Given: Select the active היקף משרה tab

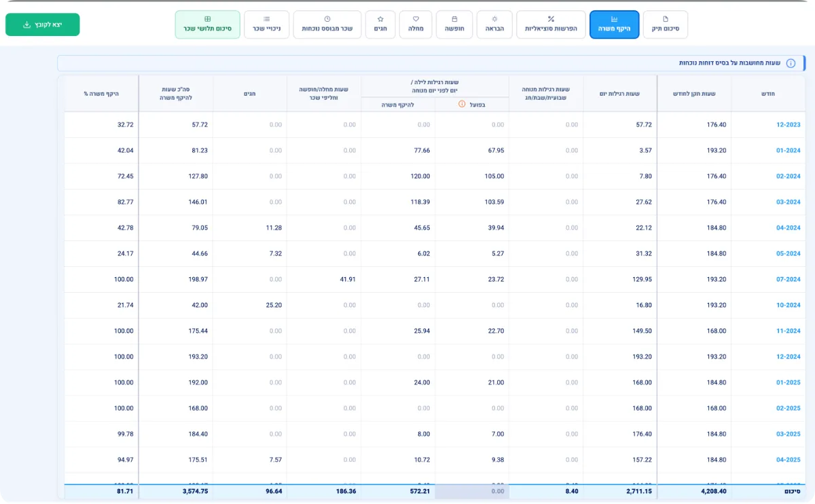Looking at the screenshot, I should (x=615, y=24).
